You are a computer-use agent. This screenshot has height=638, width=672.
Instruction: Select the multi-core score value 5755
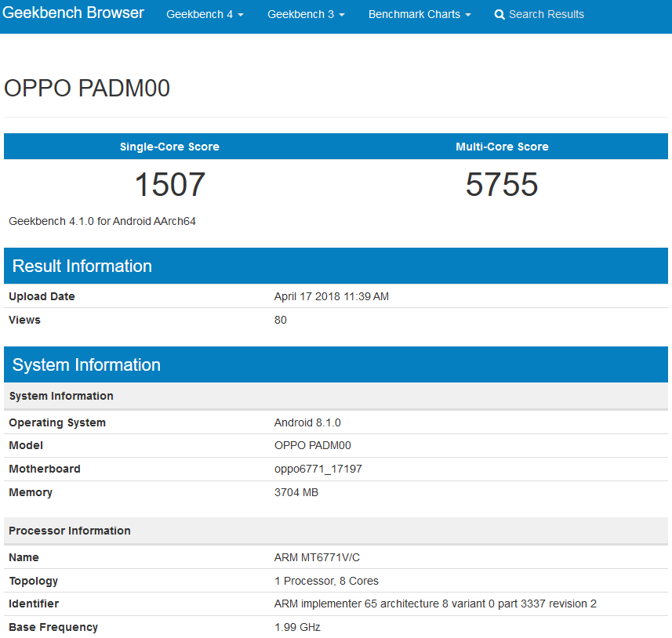502,185
